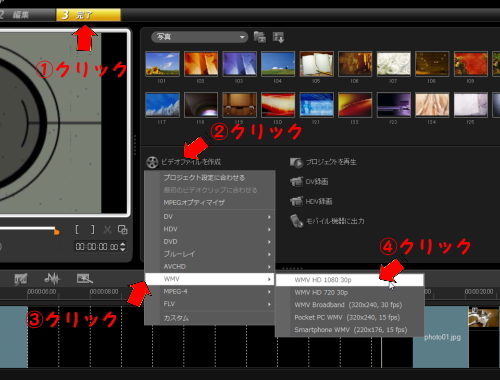Select photo thumbnail I20

(278, 105)
